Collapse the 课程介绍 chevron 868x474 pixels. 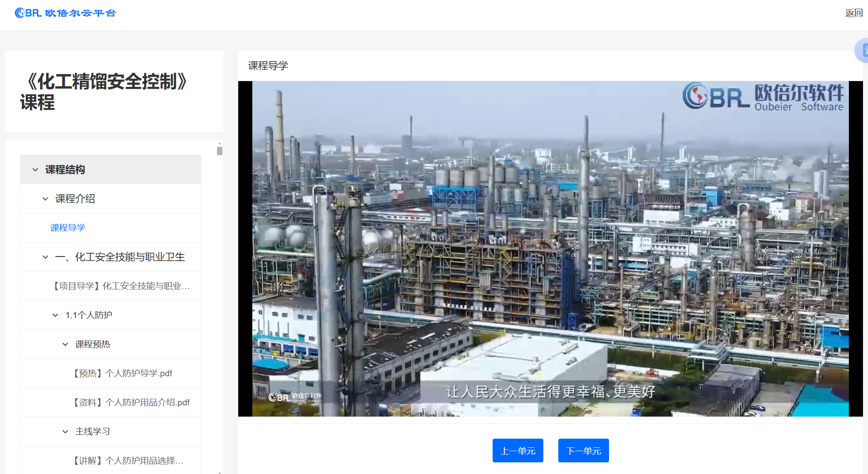45,199
